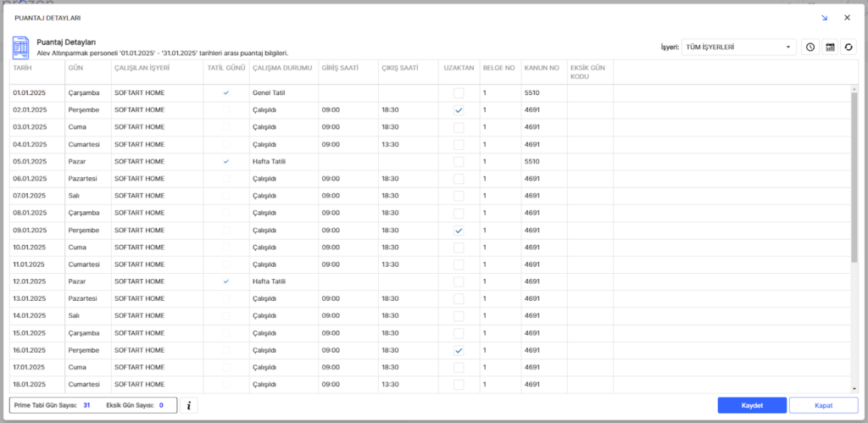
Task: Click the Genel Tatil cell for 01.01.2025
Action: click(270, 92)
